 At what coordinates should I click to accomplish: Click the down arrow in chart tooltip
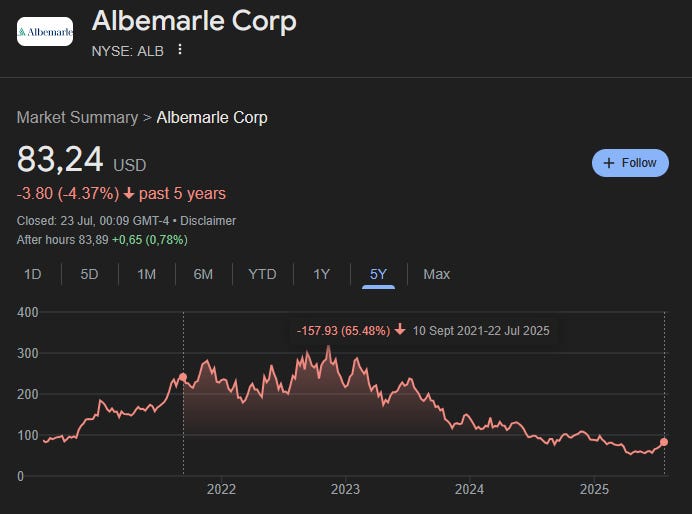[400, 330]
